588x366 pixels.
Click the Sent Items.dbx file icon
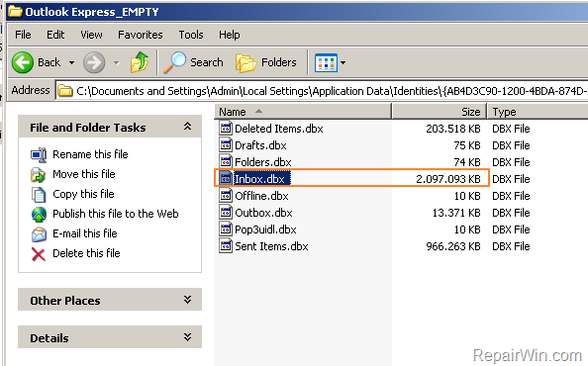(x=226, y=245)
